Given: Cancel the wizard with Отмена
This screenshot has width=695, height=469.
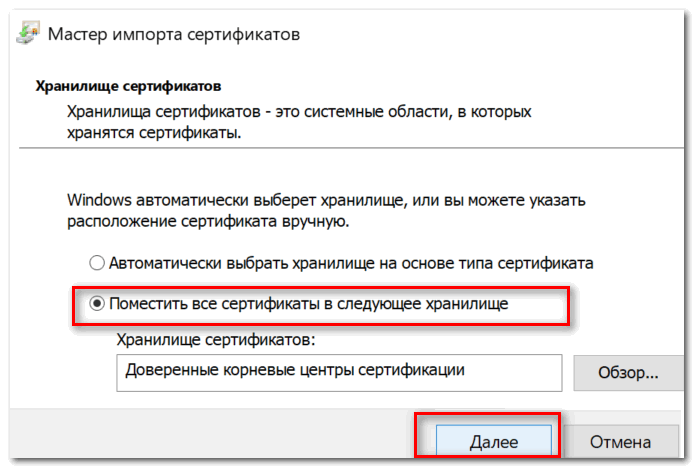Looking at the screenshot, I should click(620, 441).
